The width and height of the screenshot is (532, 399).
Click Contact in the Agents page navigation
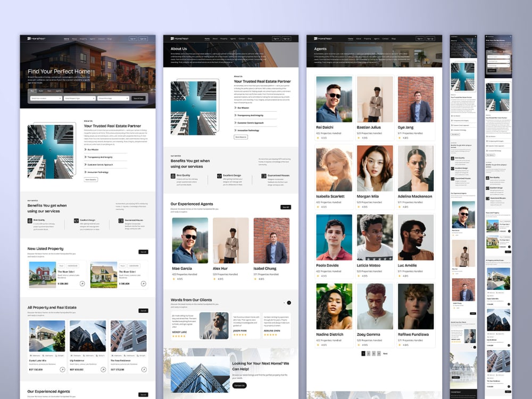click(385, 39)
